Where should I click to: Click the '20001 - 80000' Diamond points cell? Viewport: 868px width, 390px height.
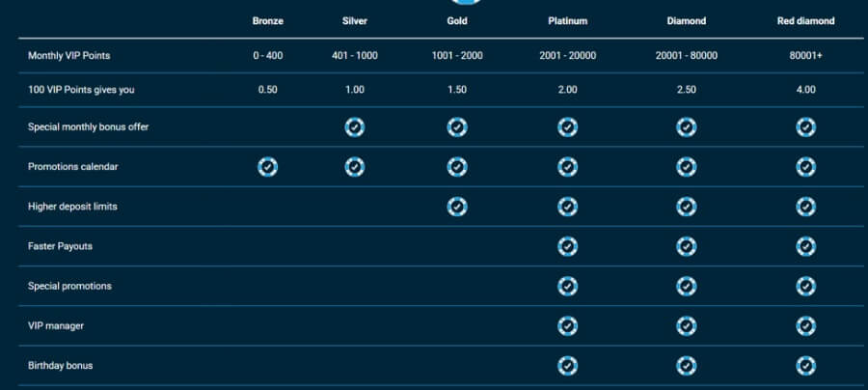click(687, 56)
